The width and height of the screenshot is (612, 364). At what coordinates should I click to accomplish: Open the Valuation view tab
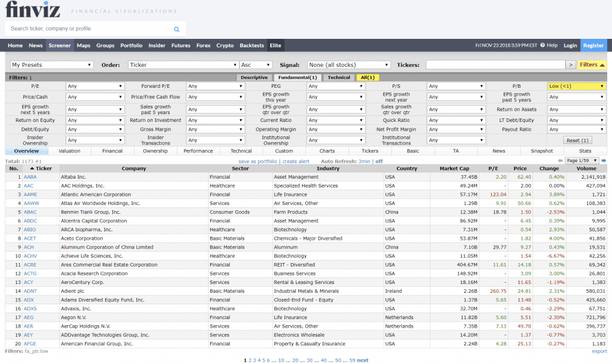tap(69, 151)
